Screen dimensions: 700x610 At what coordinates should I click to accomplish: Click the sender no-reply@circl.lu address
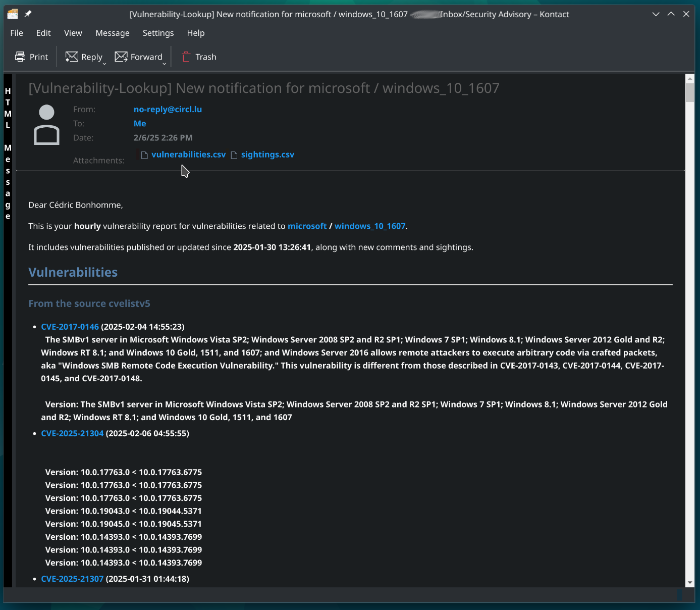168,109
